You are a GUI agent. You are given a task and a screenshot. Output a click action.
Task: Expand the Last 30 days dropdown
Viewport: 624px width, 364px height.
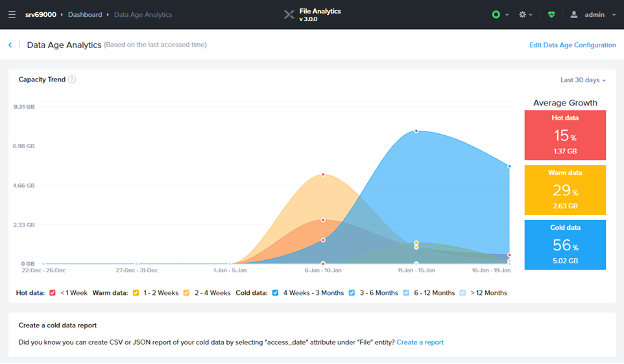583,80
